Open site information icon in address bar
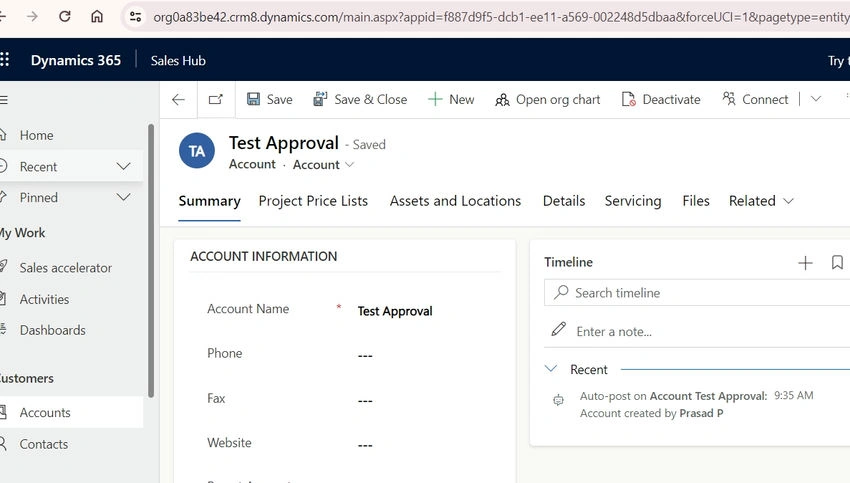 click(x=136, y=17)
